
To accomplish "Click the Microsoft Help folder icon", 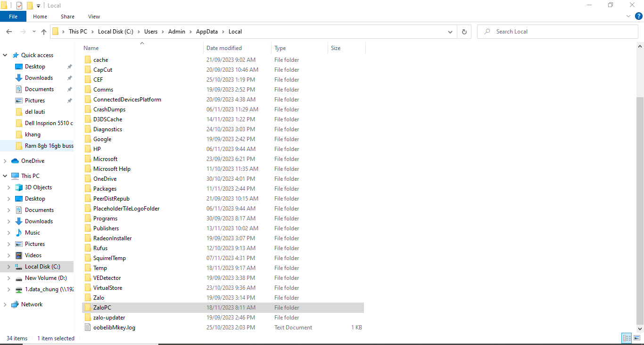I will [88, 169].
